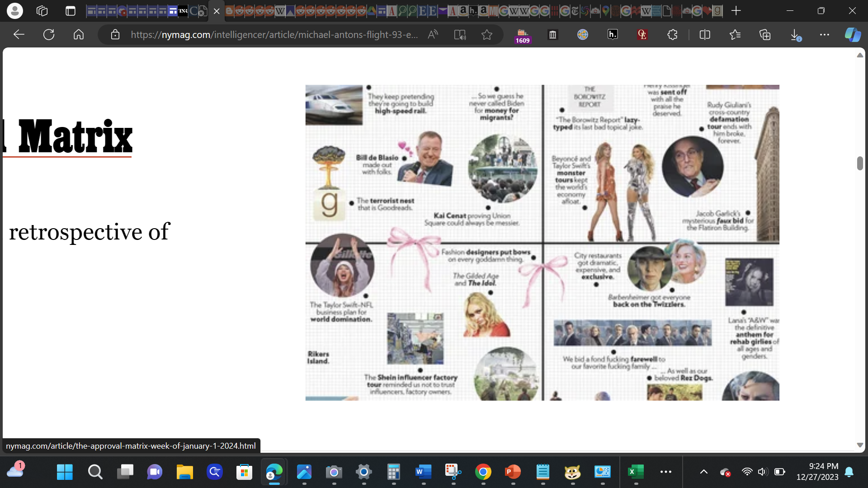Open a new tab with plus button
Screen dimensions: 868x488
point(736,11)
